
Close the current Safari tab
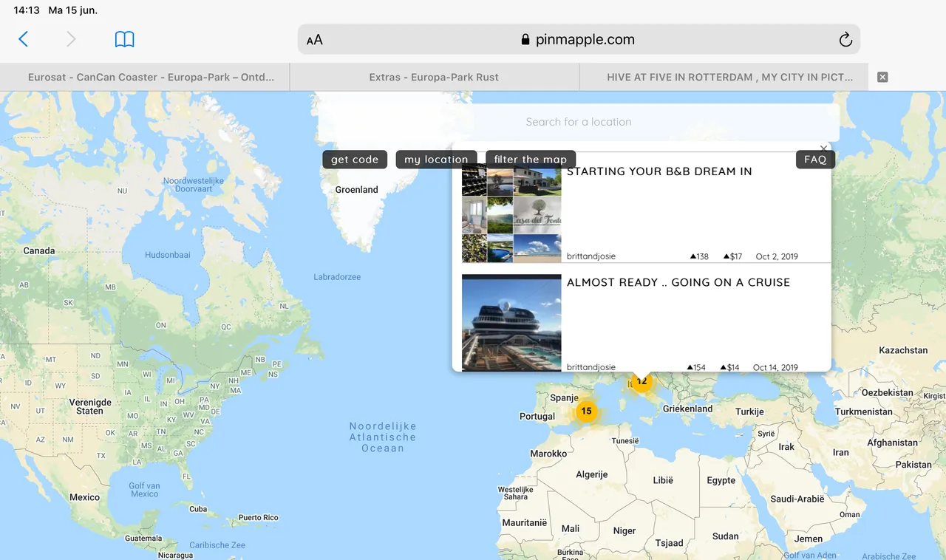click(882, 77)
